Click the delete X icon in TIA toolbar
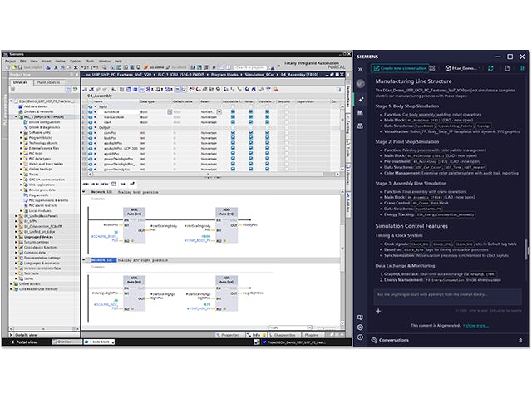The image size is (532, 399). [x=76, y=67]
